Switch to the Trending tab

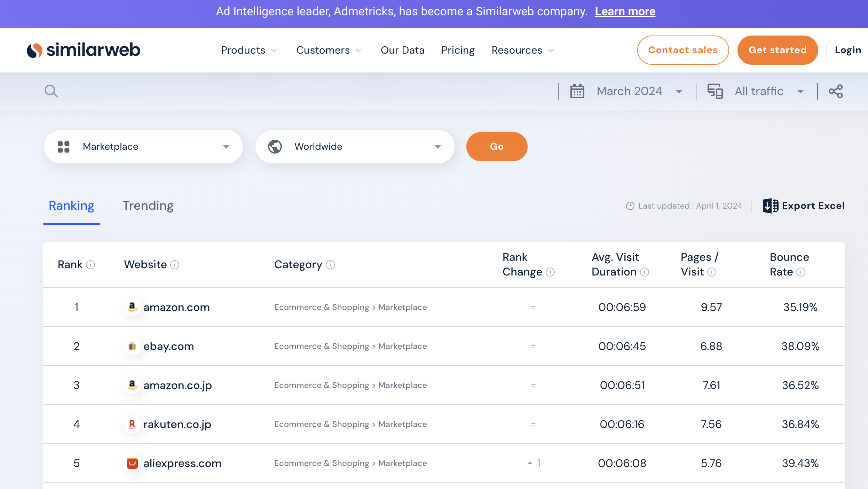pyautogui.click(x=148, y=205)
